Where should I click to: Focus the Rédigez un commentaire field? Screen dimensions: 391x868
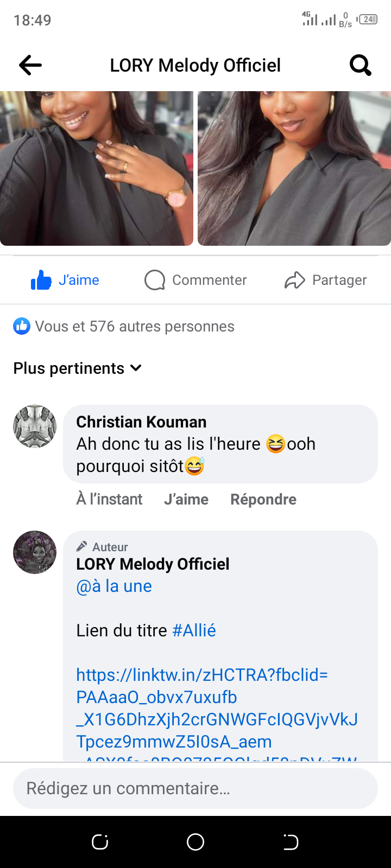click(x=195, y=788)
